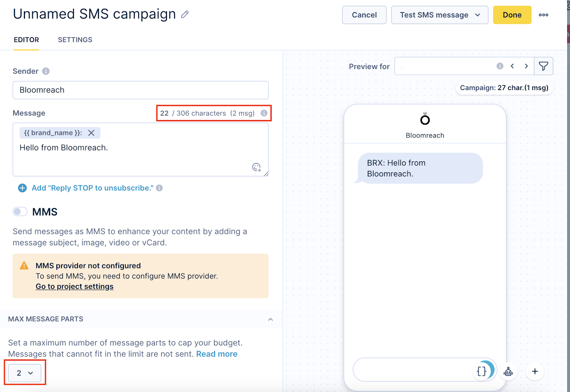This screenshot has width=570, height=392.
Task: Switch to the SETTINGS tab
Action: point(75,40)
